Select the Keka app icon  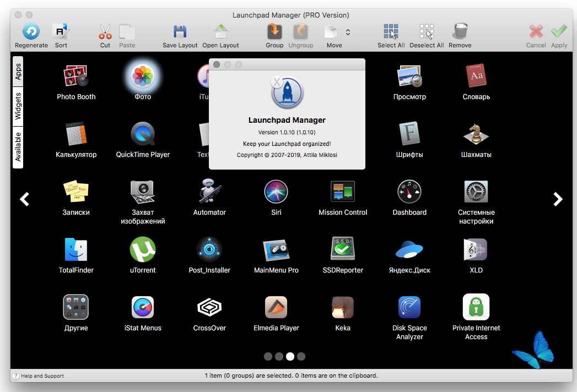coord(343,307)
